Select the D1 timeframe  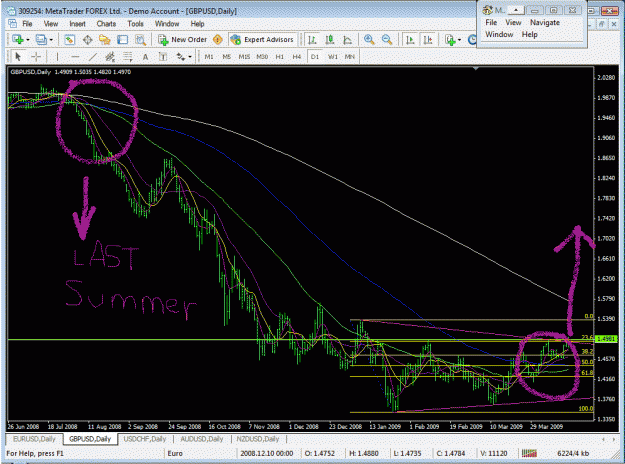[314, 57]
